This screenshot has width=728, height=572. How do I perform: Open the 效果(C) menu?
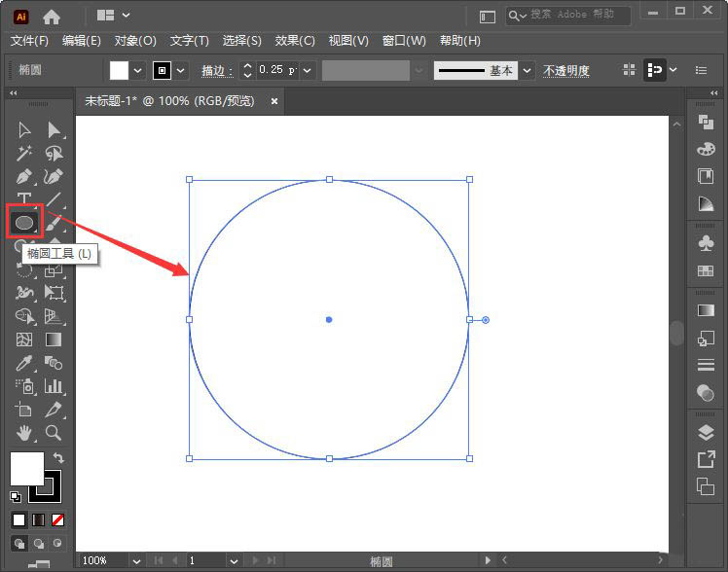coord(295,41)
